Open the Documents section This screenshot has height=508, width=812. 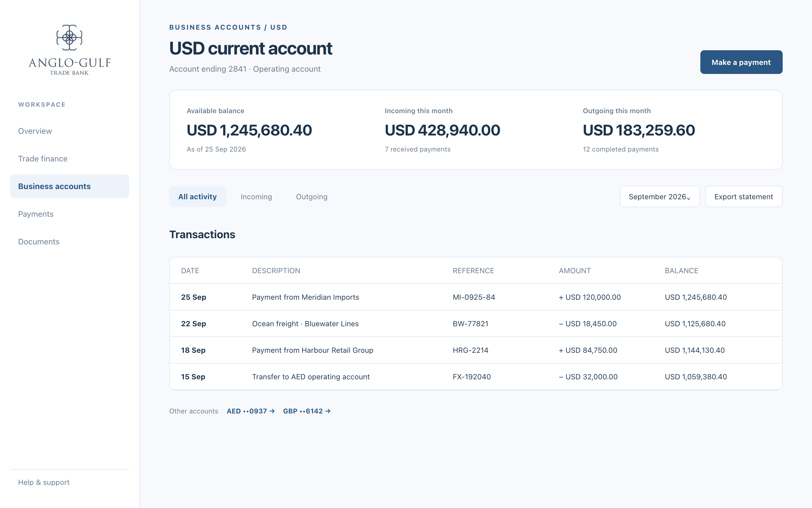(69, 242)
